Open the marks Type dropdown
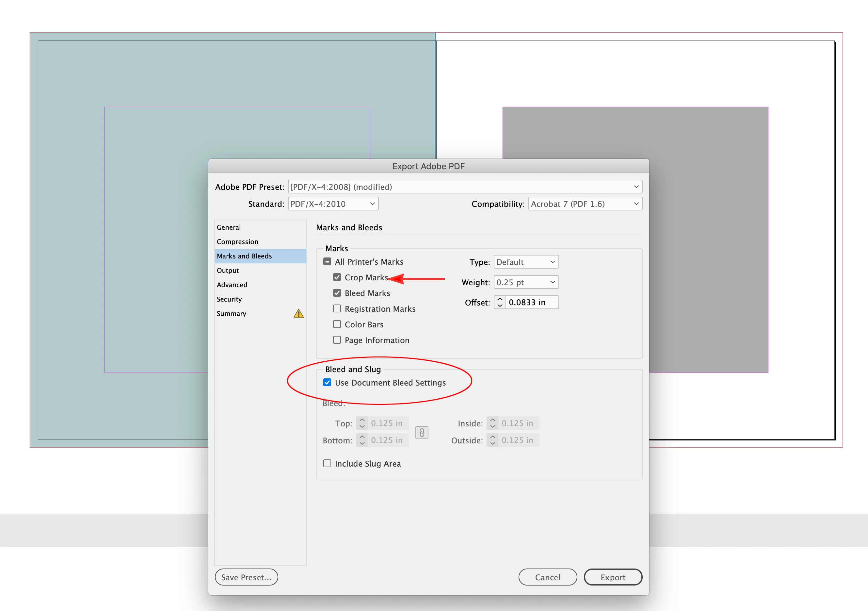Screen dimensions: 868x611 (526, 262)
